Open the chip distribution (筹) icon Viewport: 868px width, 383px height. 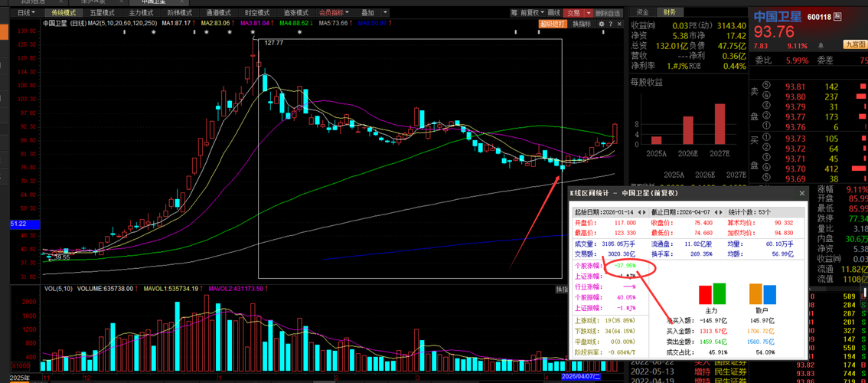[x=515, y=12]
